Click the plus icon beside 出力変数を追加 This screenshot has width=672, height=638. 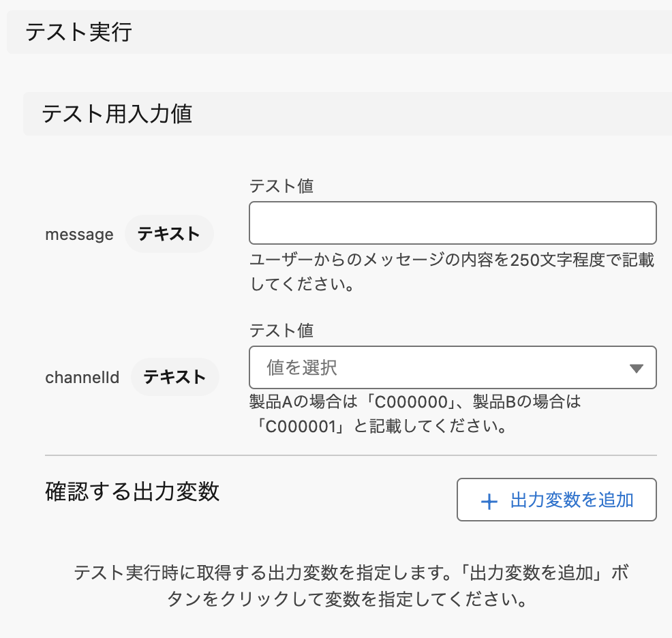[x=489, y=502]
